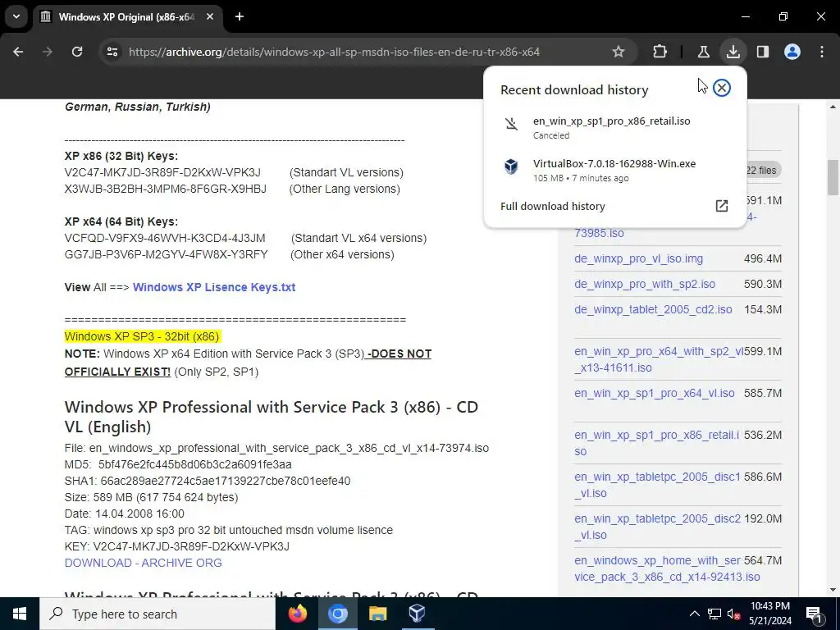Click the key VCFQD-V9FX9-46WVH-K3CD4-4J3JM
Viewport: 840px width, 630px height.
coord(164,238)
